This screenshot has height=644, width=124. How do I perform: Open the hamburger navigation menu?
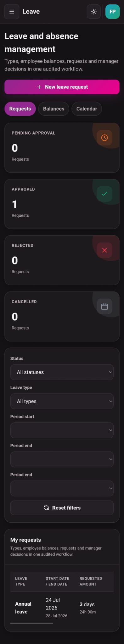click(x=12, y=12)
